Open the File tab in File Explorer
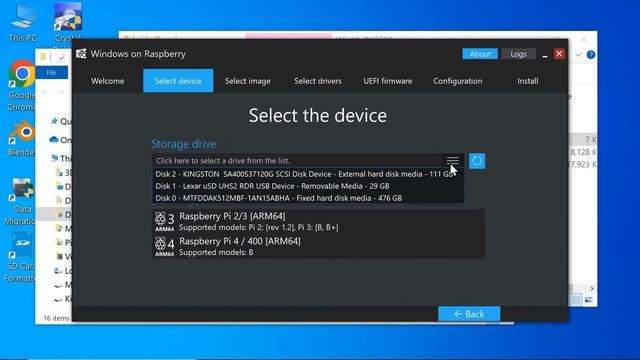640x360 pixels. point(51,73)
